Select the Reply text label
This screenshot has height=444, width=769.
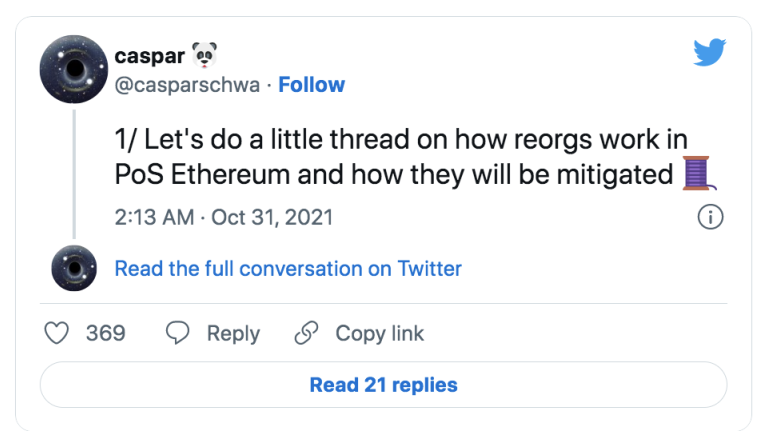pyautogui.click(x=233, y=334)
